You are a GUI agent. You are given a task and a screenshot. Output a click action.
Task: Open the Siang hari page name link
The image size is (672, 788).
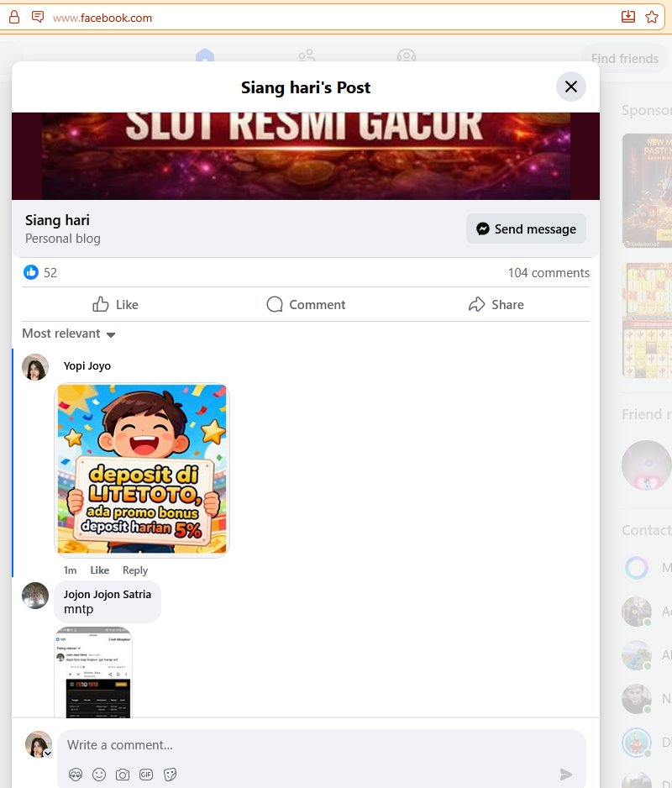pos(57,220)
